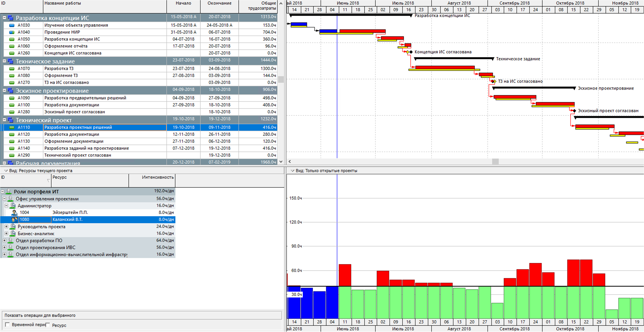Click the Эйзерштейн П.П. resource person icon
This screenshot has width=644, height=332.
[x=15, y=212]
